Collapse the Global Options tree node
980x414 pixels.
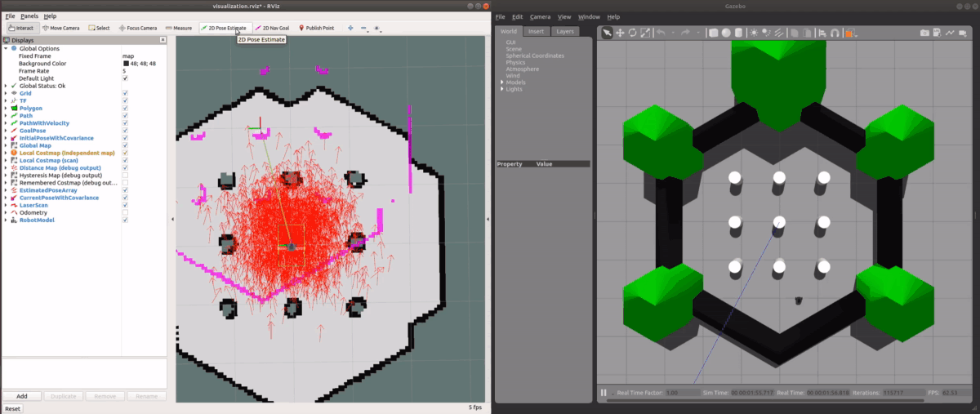point(6,48)
